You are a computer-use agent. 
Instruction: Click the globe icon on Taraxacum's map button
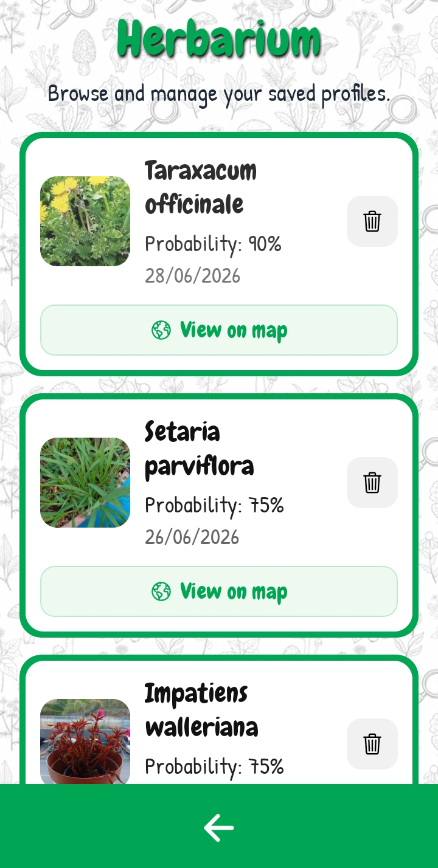pos(161,330)
